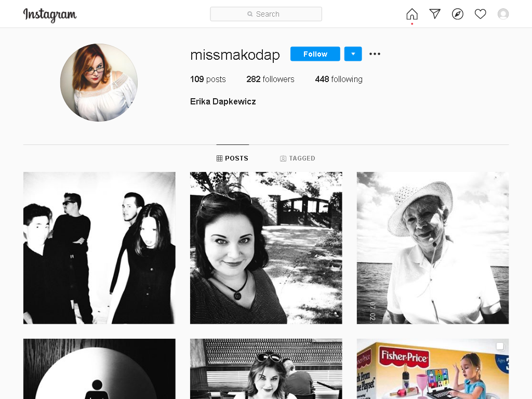
Task: Click the magnifier icon in search
Action: [250, 14]
